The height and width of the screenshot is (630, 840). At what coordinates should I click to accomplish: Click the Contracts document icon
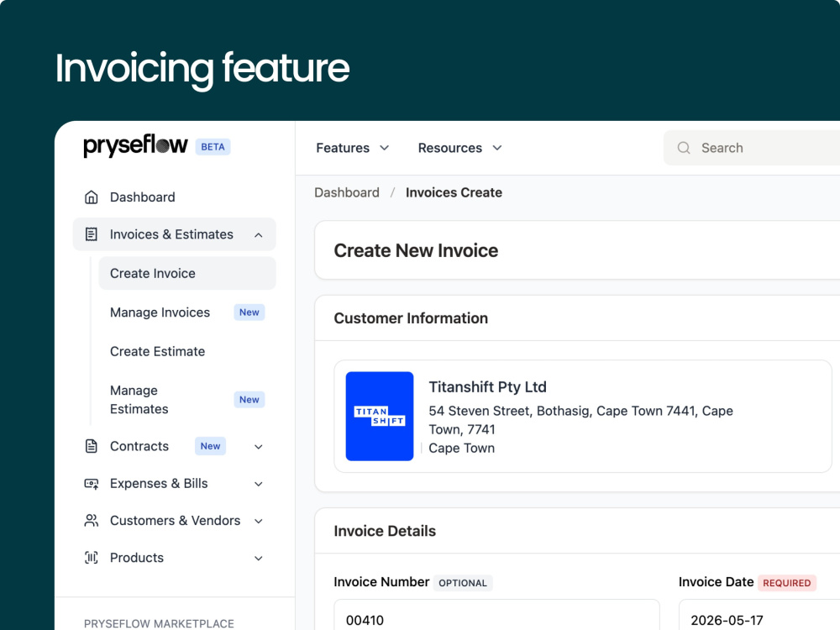click(x=91, y=446)
